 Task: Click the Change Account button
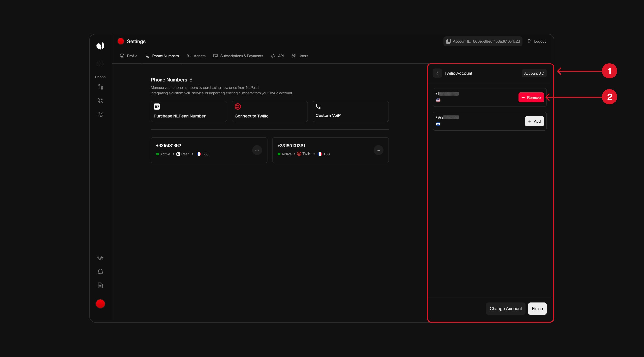[505, 308]
